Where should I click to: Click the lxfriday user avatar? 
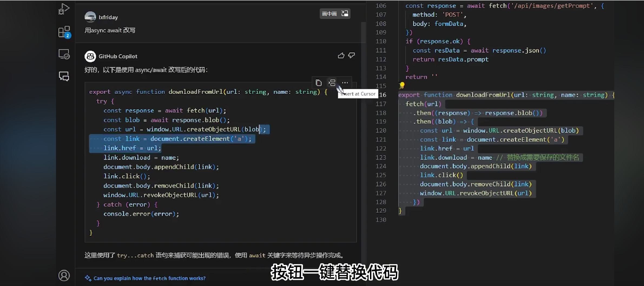(x=90, y=17)
